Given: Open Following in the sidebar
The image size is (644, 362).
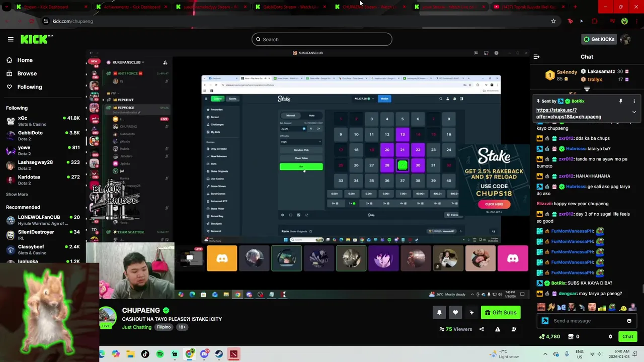Looking at the screenshot, I should click(30, 87).
